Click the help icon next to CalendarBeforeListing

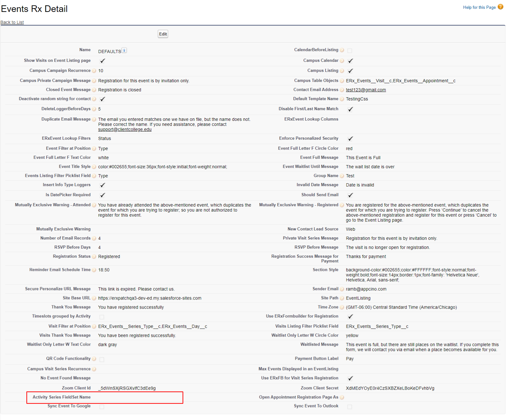[x=342, y=50]
